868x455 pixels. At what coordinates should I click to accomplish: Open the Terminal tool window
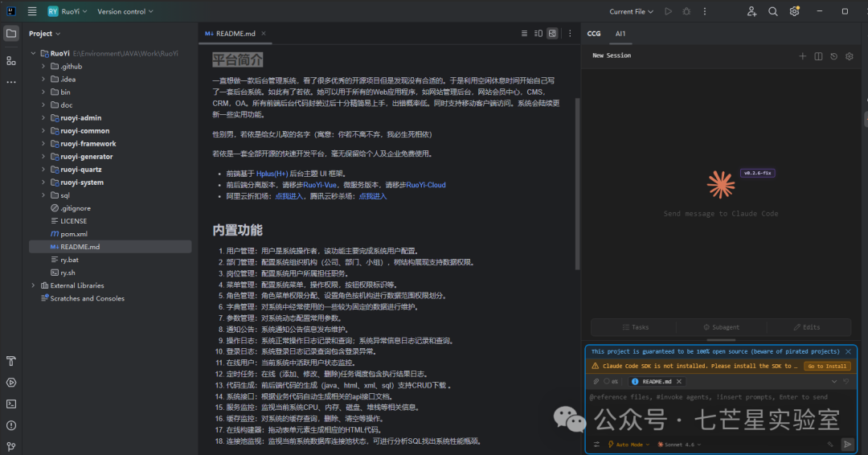(x=11, y=404)
